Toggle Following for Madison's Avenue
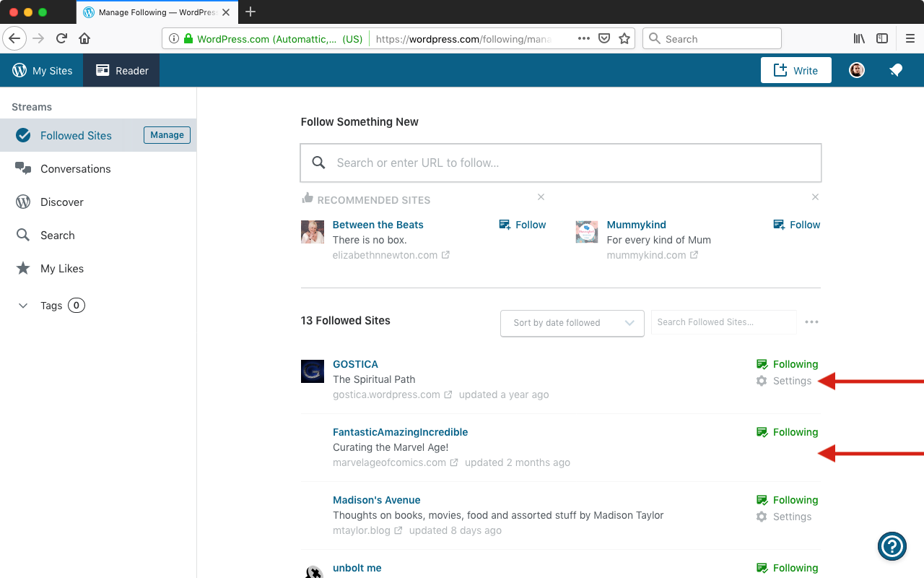924x578 pixels. tap(787, 499)
